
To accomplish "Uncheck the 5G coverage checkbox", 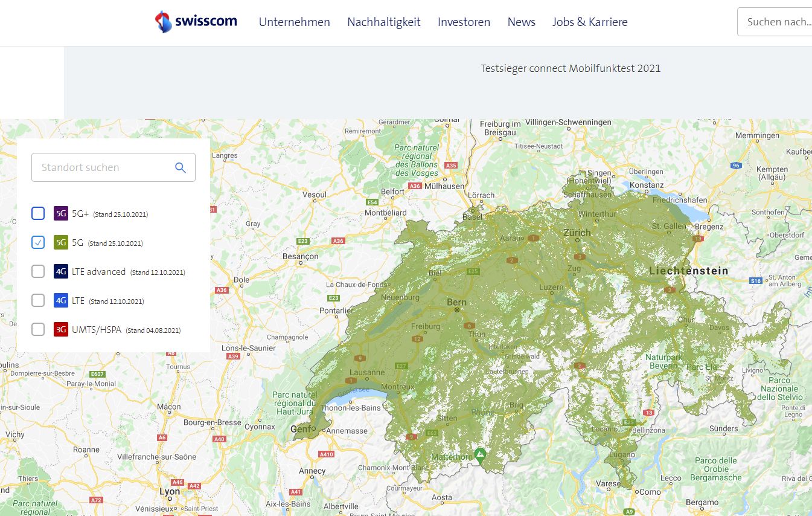I will click(38, 242).
